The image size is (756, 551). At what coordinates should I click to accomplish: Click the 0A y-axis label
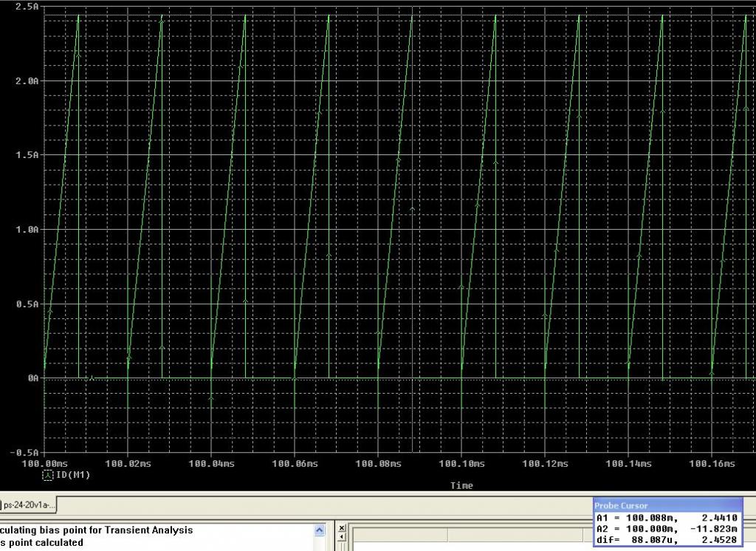click(32, 378)
